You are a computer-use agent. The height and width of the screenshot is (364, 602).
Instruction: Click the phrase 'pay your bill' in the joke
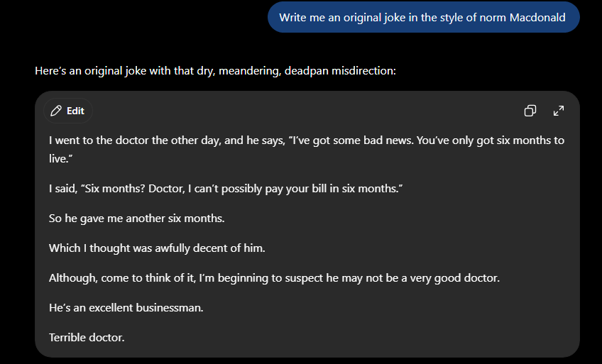pyautogui.click(x=295, y=189)
